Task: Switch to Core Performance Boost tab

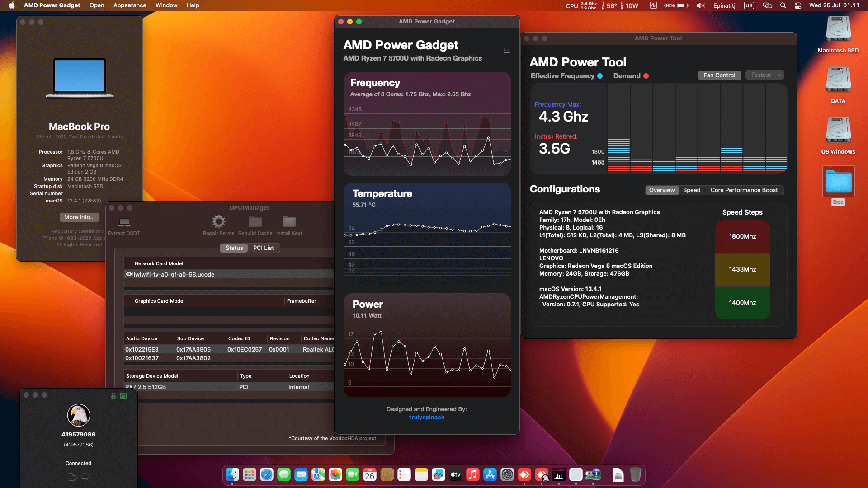Action: 744,190
